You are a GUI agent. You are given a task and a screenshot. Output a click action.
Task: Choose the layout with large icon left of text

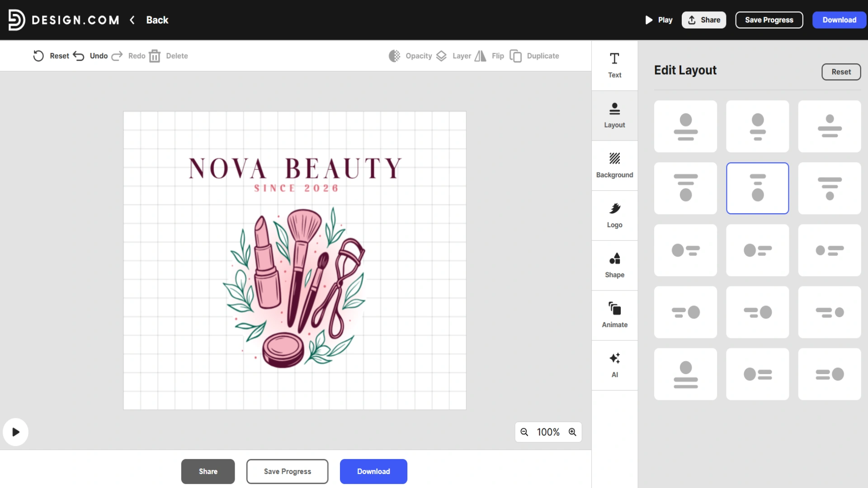pos(685,250)
